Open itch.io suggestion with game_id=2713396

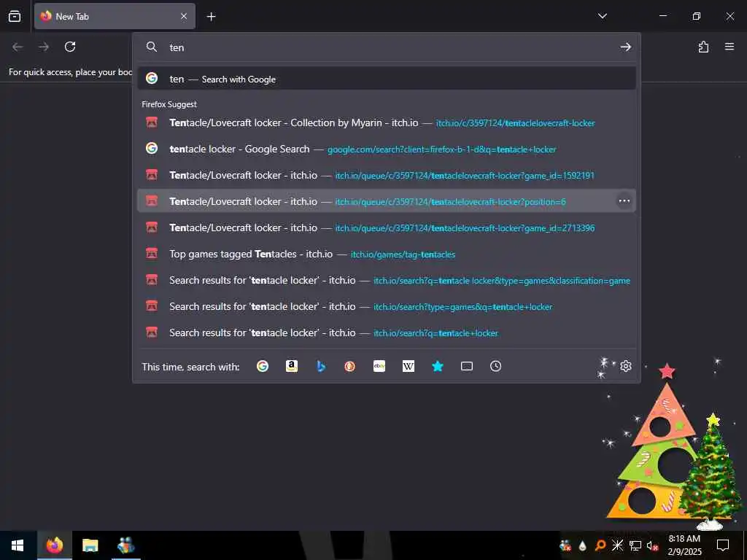pyautogui.click(x=387, y=227)
